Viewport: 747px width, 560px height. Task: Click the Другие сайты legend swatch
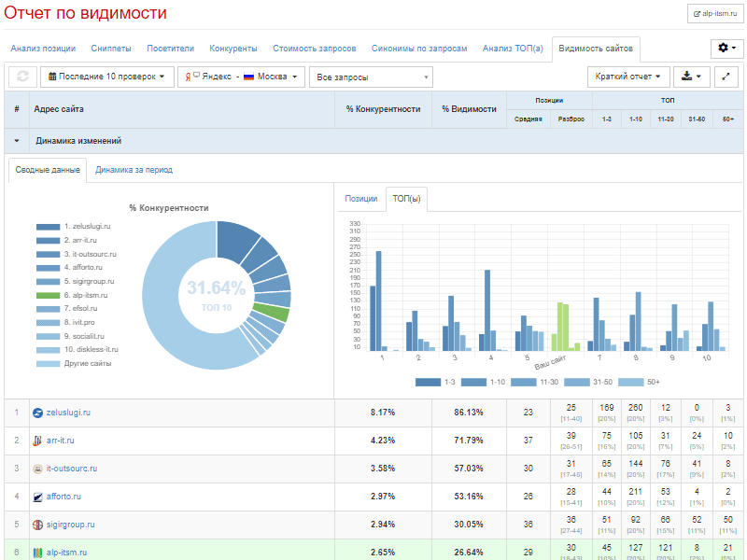[x=49, y=364]
